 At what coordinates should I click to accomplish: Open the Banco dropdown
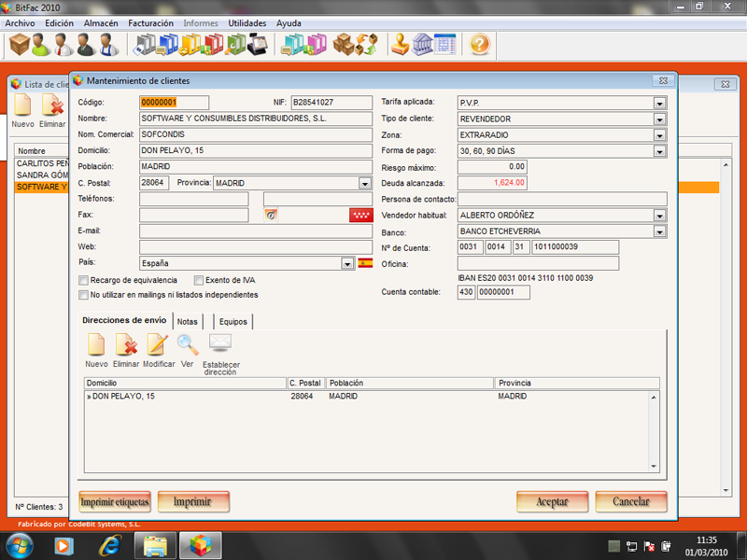tap(659, 231)
